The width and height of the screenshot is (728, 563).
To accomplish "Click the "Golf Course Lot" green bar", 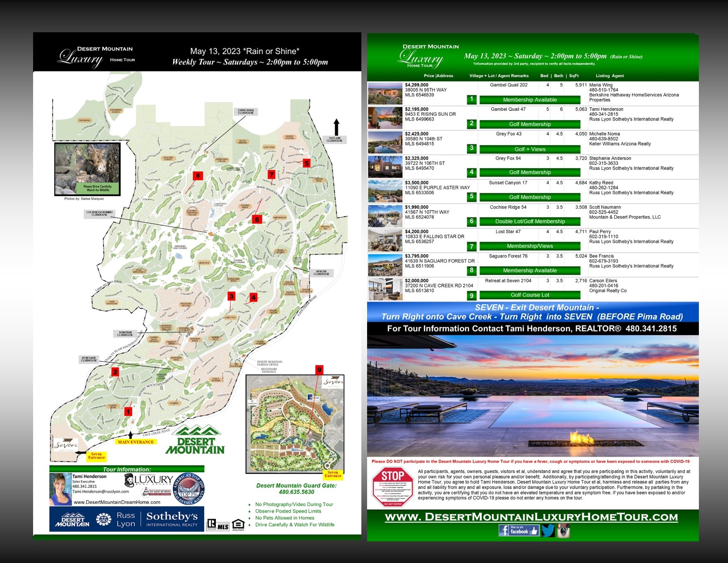I will point(529,295).
